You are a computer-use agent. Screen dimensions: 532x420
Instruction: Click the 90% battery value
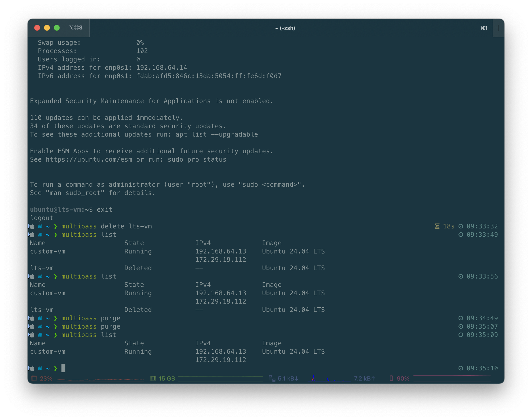(x=403, y=378)
